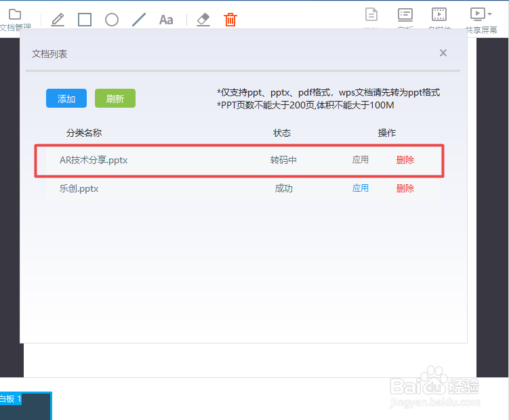Image resolution: width=509 pixels, height=420 pixels.
Task: Click the red trash clear icon
Action: click(x=230, y=20)
